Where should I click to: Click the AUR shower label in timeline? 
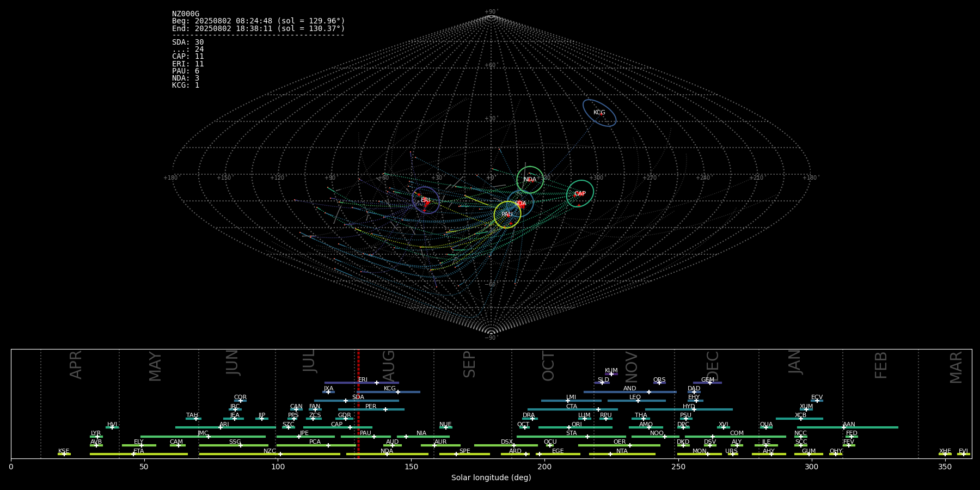pos(440,442)
